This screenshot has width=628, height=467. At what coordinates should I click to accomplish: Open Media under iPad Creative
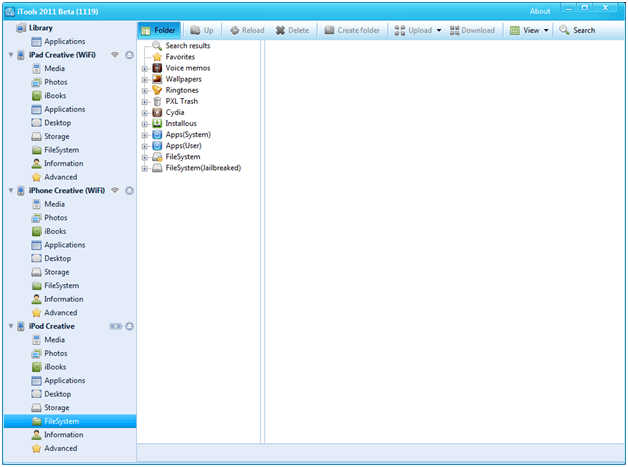54,68
